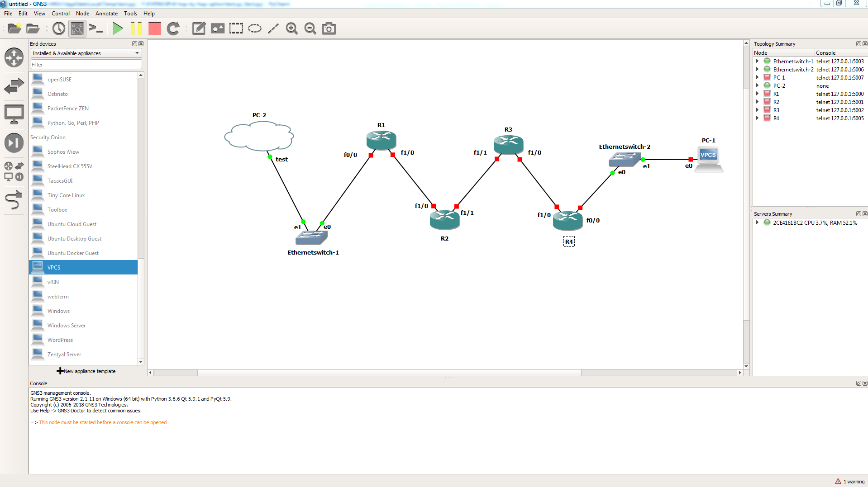Start all nodes with green play
The image size is (868, 487).
pos(118,28)
